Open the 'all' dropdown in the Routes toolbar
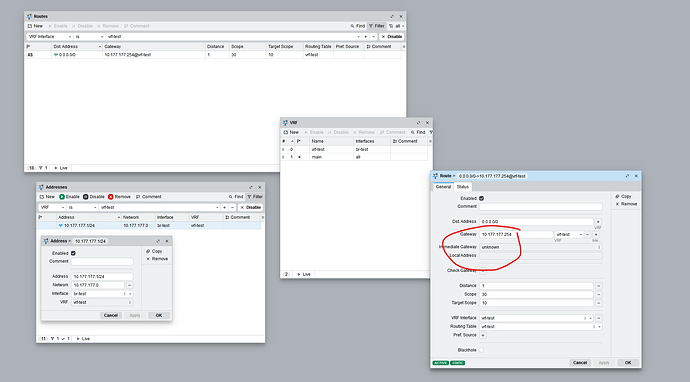 click(x=396, y=26)
